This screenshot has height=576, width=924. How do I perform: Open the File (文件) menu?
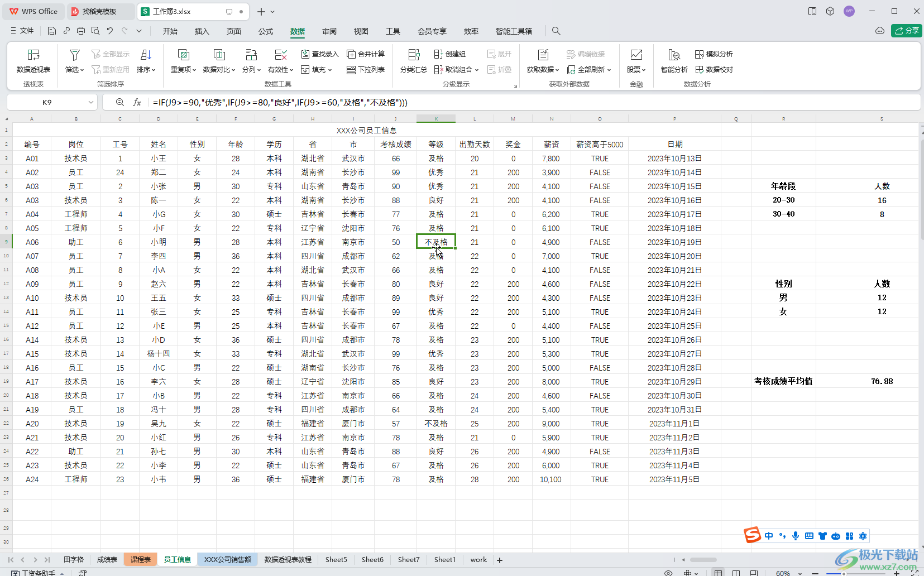tap(22, 31)
